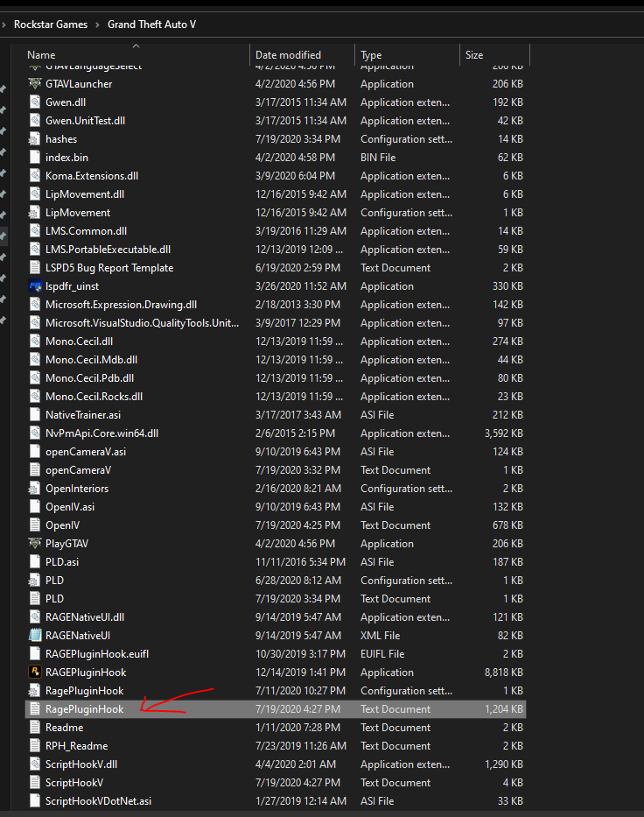Select the openCameraV text document name

78,470
